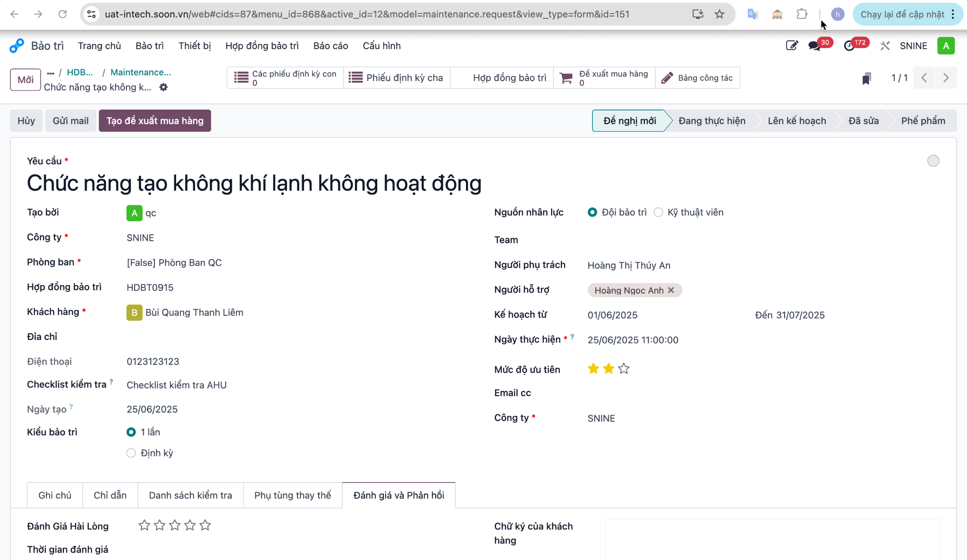Open the Bảng công tác smart button
967x560 pixels.
697,78
